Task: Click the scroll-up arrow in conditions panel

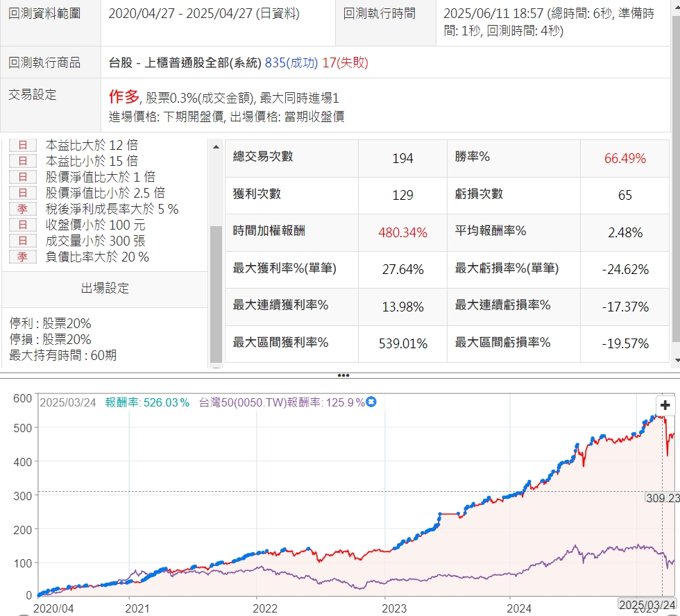Action: click(x=216, y=145)
